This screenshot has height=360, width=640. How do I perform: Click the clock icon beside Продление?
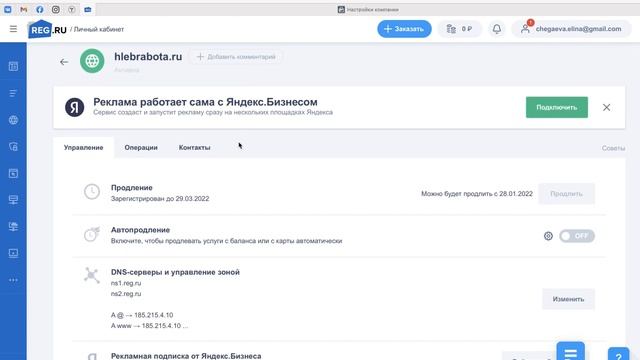(x=92, y=192)
